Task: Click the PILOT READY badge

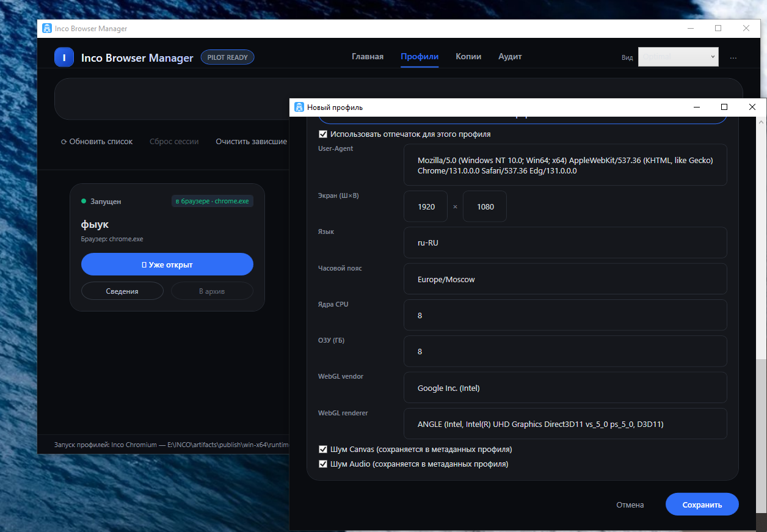Action: pyautogui.click(x=227, y=57)
